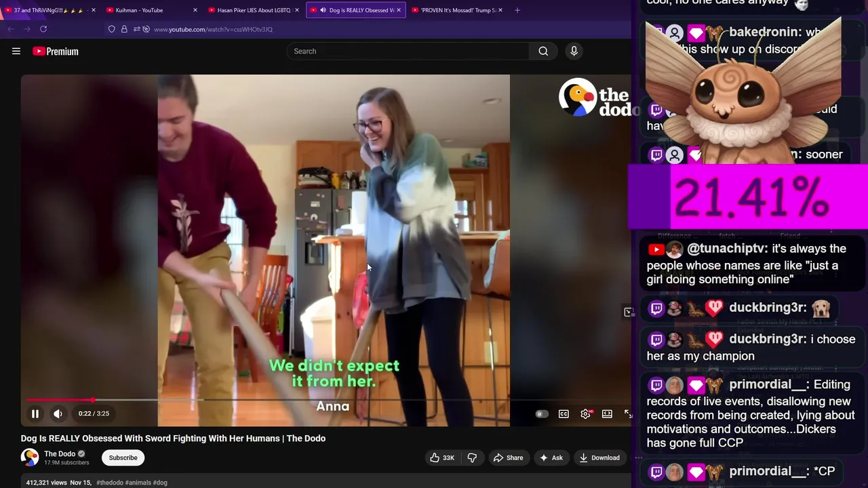Click duckbring3r 'i choose her' chat message

click(751, 347)
